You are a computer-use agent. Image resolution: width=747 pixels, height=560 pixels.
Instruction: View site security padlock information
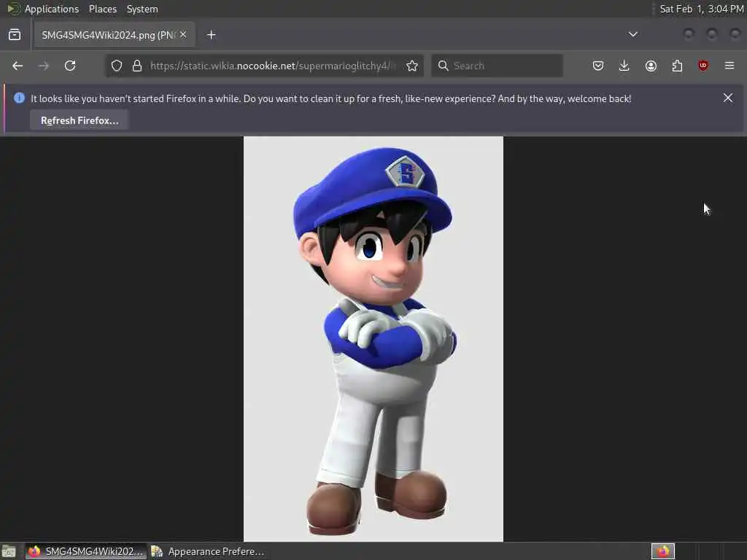coord(137,66)
